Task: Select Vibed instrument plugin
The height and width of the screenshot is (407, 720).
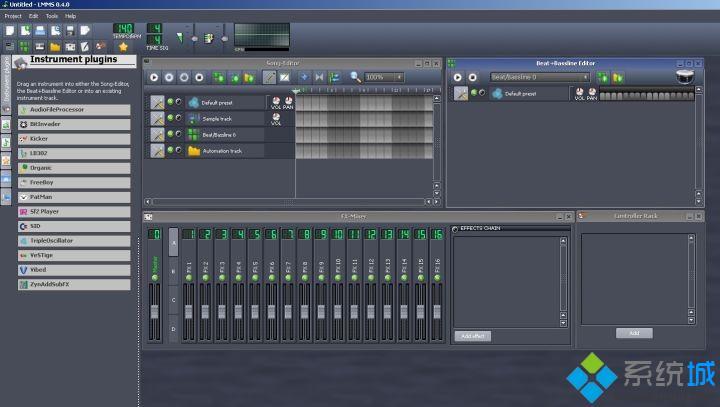Action: (74, 270)
